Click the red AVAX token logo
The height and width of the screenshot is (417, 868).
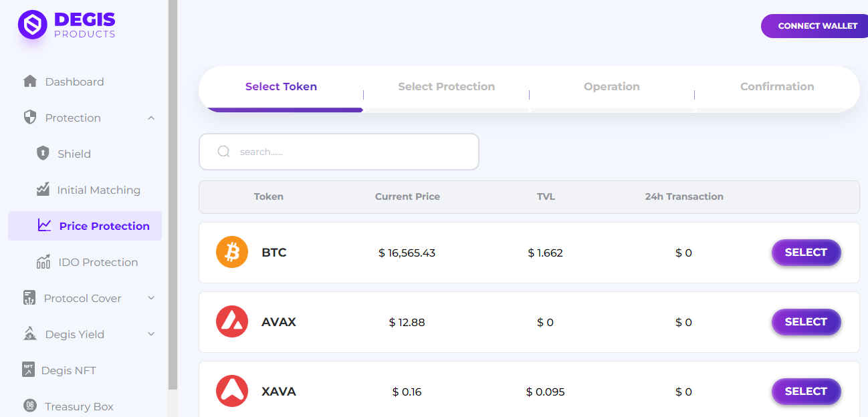[232, 322]
